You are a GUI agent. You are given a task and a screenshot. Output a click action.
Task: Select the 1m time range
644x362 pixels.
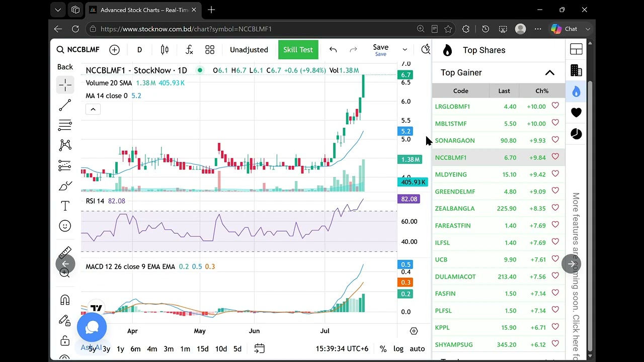point(185,349)
